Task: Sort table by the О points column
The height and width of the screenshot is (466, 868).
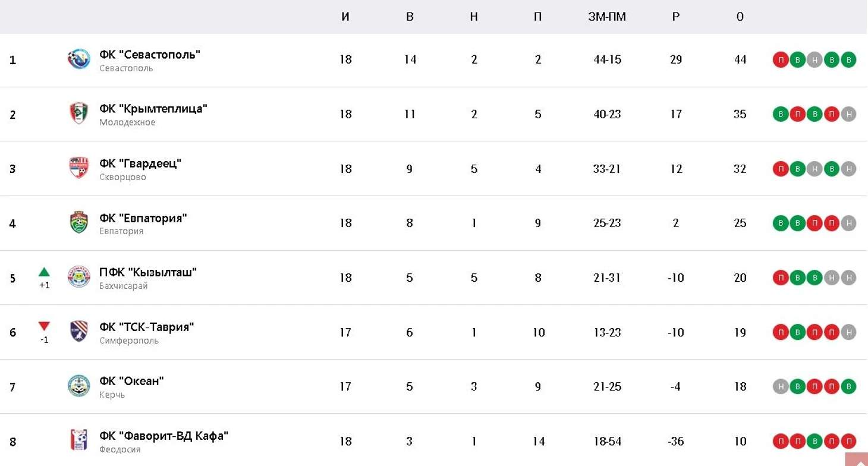Action: 740,17
